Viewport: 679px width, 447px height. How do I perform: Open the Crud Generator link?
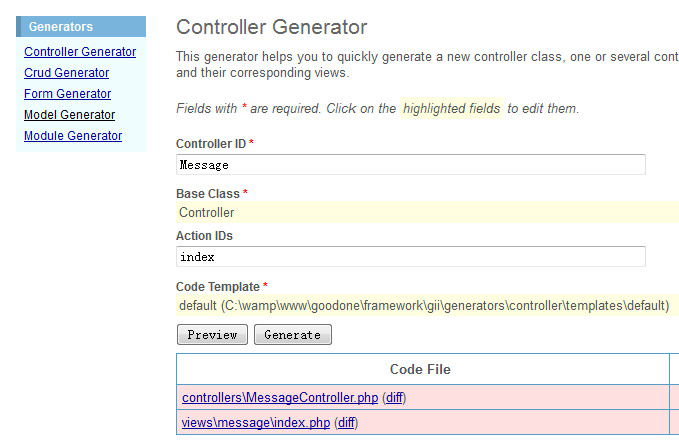pos(67,73)
